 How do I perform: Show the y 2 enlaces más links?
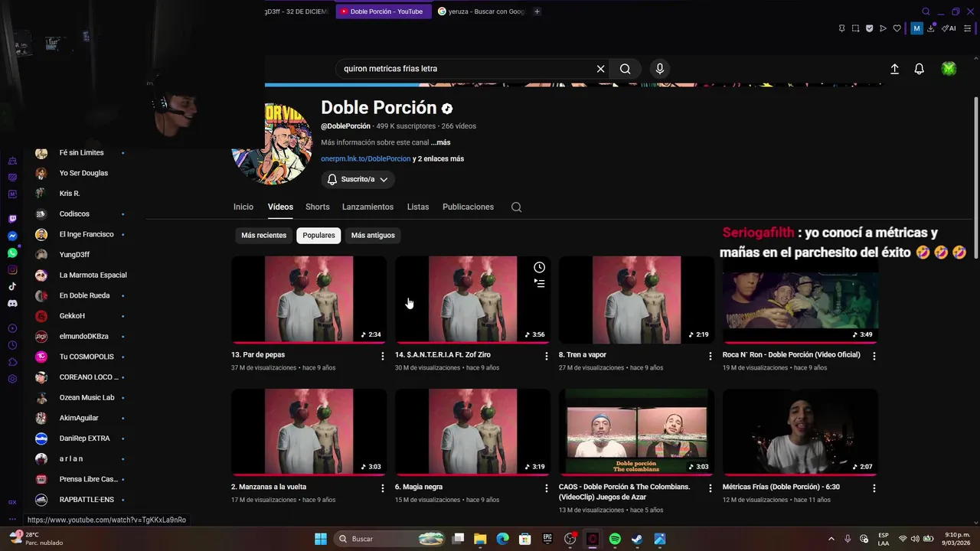438,159
